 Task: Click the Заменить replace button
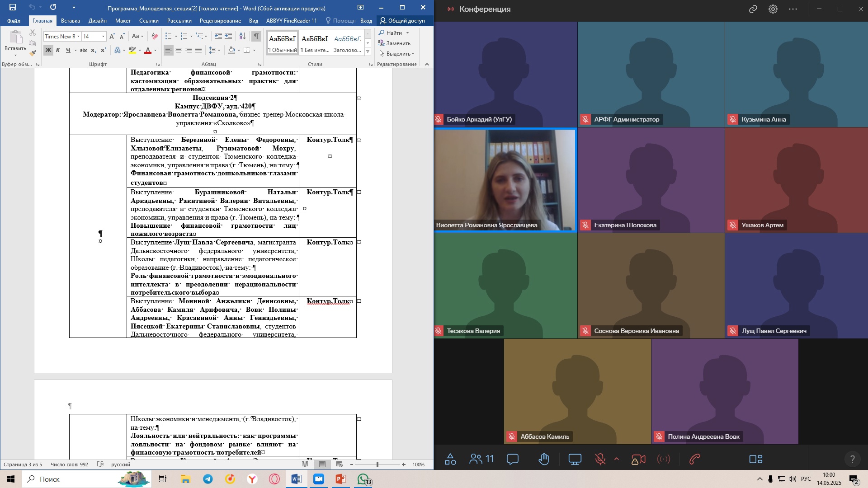coord(395,43)
